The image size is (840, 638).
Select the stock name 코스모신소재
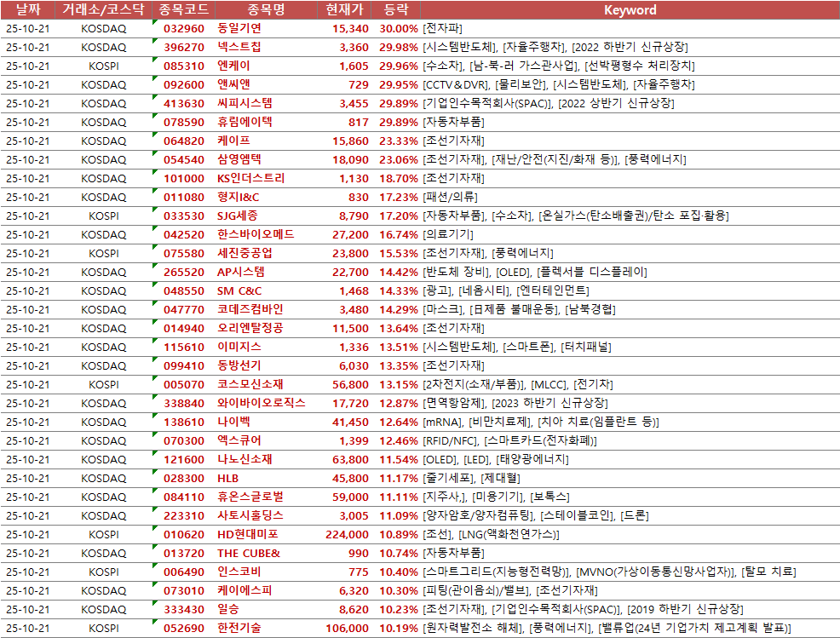point(250,385)
